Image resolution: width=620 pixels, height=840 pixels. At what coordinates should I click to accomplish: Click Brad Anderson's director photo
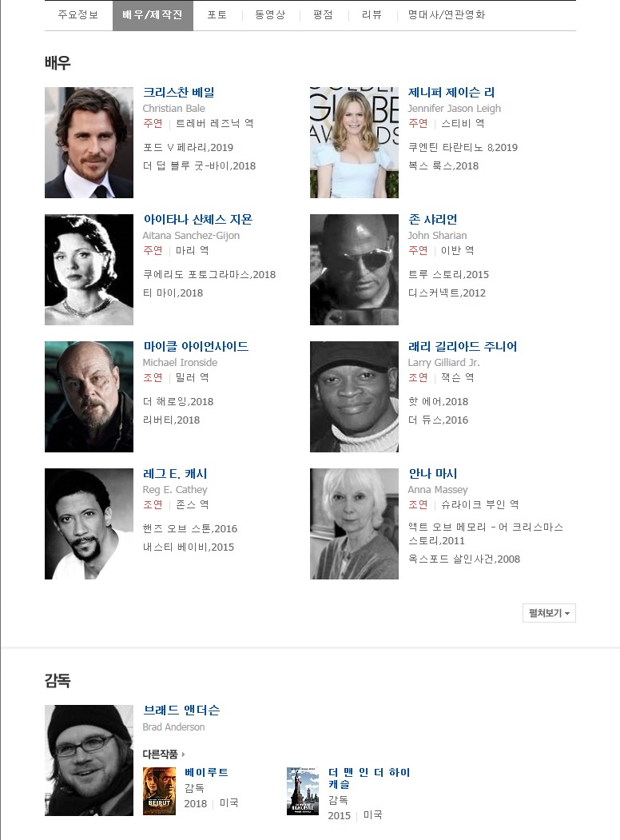coord(89,760)
